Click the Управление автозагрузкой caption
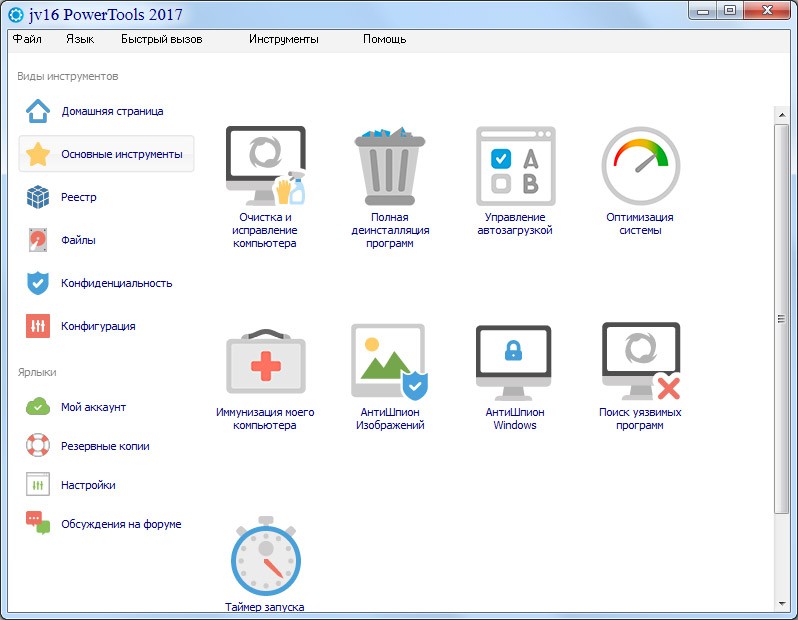This screenshot has height=620, width=798. (515, 223)
